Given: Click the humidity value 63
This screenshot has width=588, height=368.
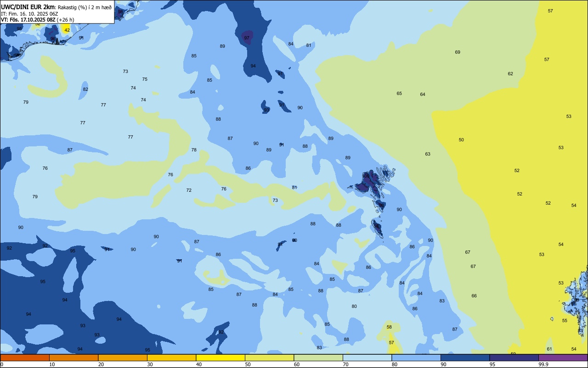Looking at the screenshot, I should 428,154.
